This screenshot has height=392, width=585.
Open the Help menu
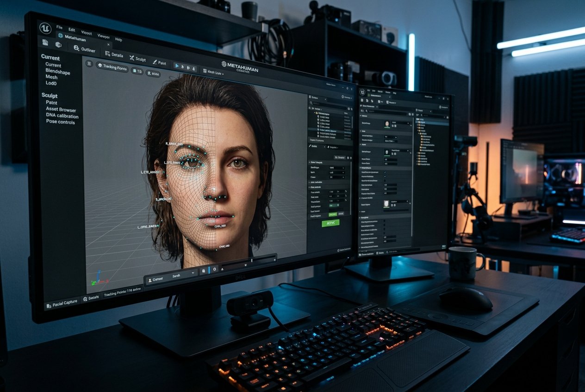click(118, 39)
